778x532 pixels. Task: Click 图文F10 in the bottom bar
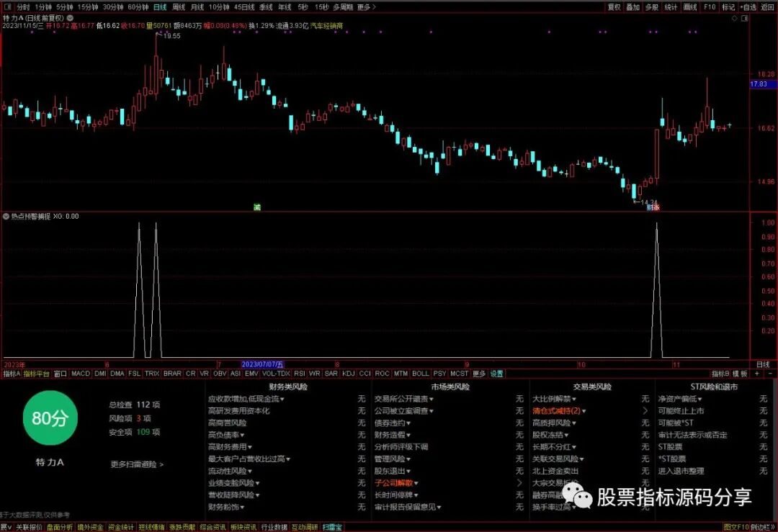click(x=735, y=527)
